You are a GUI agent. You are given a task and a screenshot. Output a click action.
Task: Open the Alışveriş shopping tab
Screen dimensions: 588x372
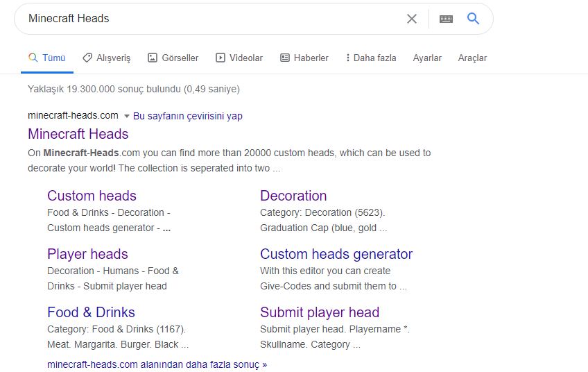[106, 58]
